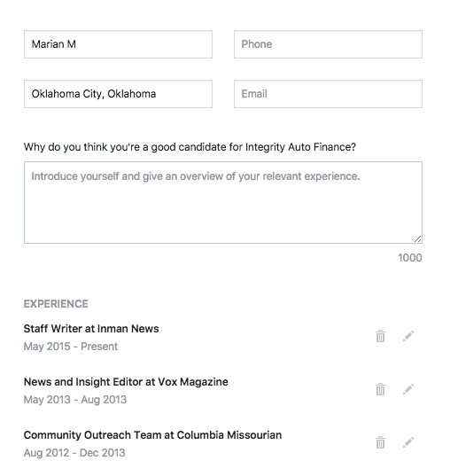Select Community Outreach Team title

152,435
